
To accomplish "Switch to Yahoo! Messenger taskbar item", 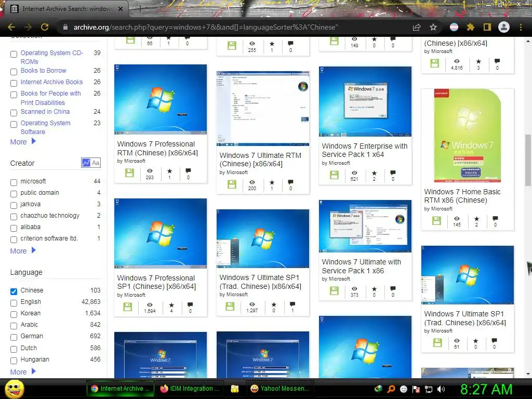I will click(280, 389).
